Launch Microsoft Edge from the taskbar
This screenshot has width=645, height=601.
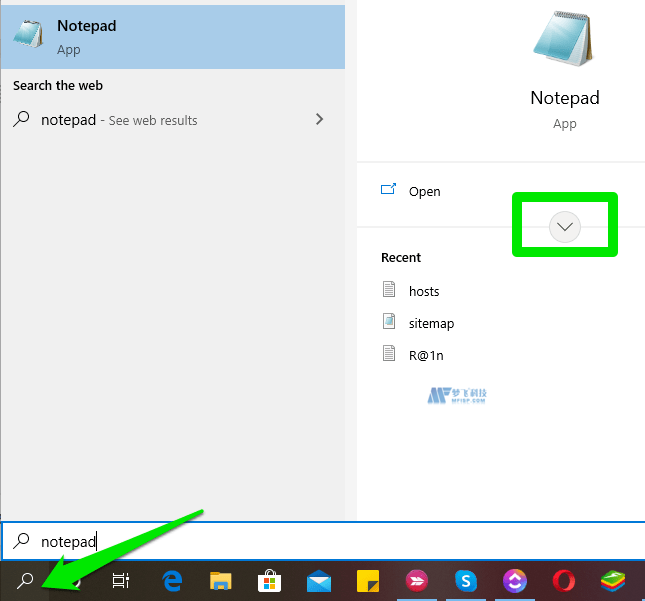tap(171, 580)
